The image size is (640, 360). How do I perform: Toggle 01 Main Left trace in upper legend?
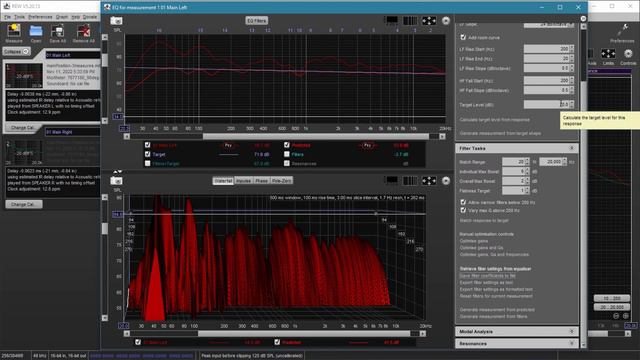tap(148, 145)
